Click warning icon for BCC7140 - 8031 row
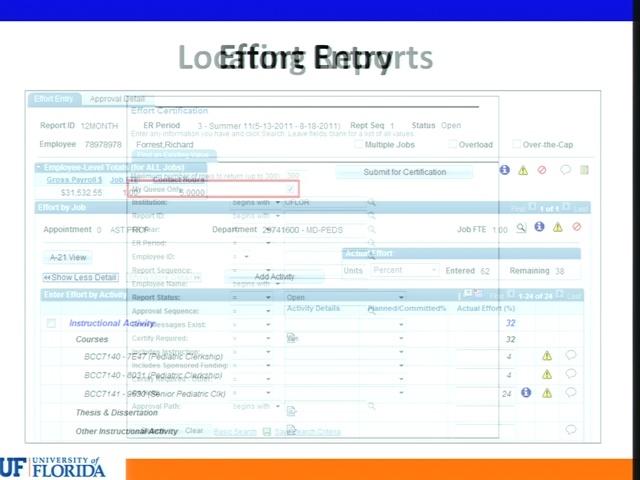 point(547,374)
